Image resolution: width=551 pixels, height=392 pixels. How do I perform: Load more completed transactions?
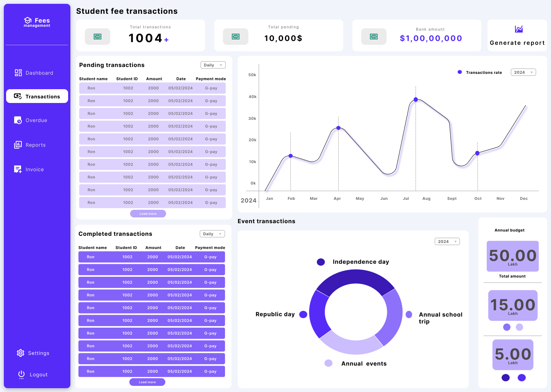pyautogui.click(x=147, y=382)
